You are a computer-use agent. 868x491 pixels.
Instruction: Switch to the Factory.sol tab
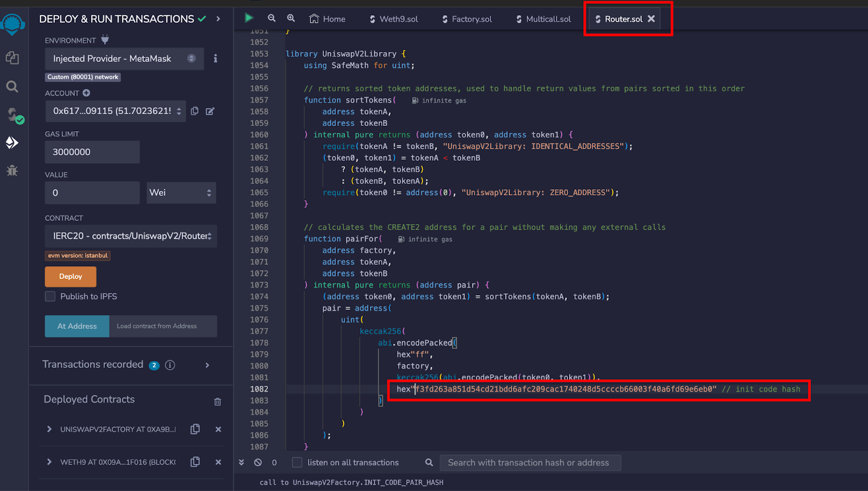tap(467, 19)
